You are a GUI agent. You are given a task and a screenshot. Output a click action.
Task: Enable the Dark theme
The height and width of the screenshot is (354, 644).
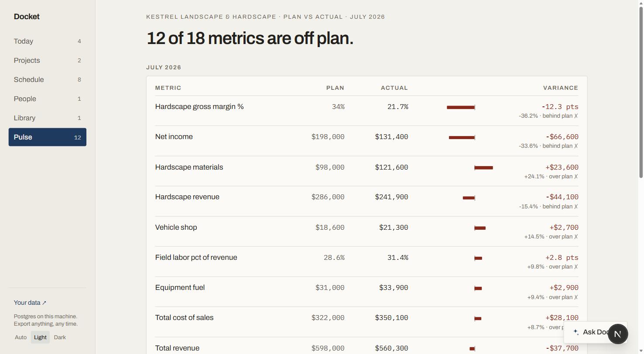tap(60, 337)
